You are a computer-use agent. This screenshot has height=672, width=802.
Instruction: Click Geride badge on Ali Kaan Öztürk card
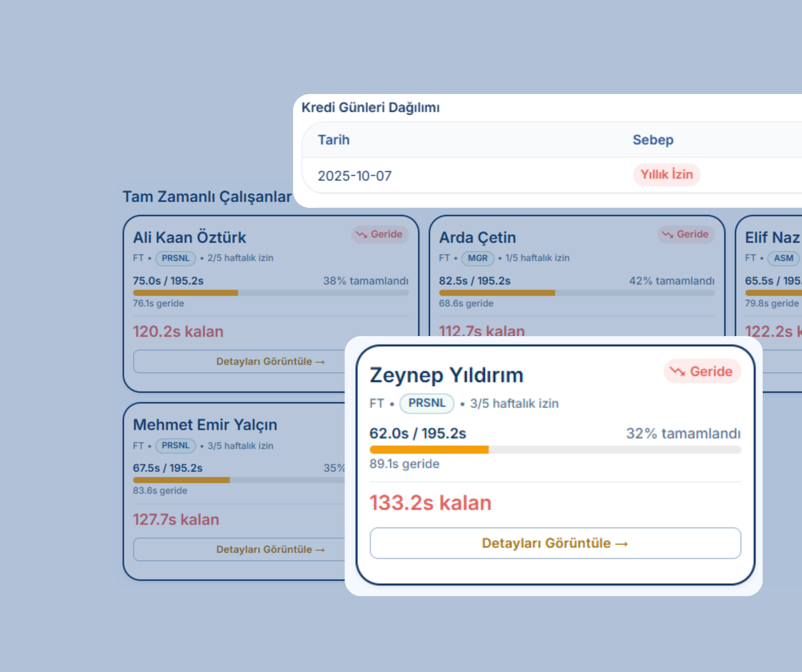tap(380, 234)
